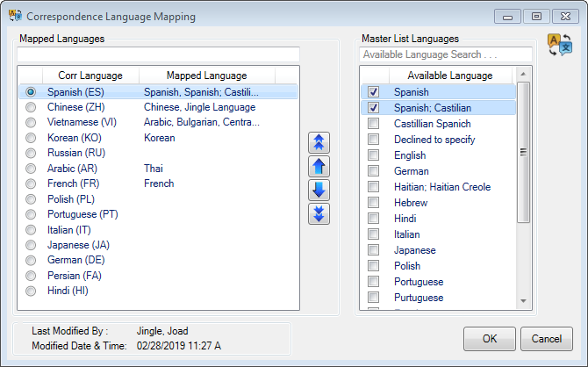
Task: Click the master list scrollbar thumb
Action: click(x=523, y=153)
